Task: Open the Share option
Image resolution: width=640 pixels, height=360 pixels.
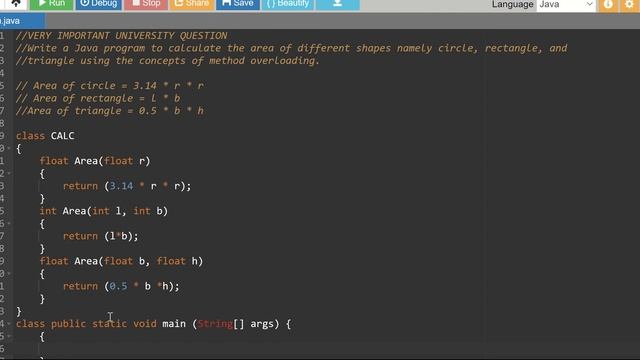Action: 192,4
